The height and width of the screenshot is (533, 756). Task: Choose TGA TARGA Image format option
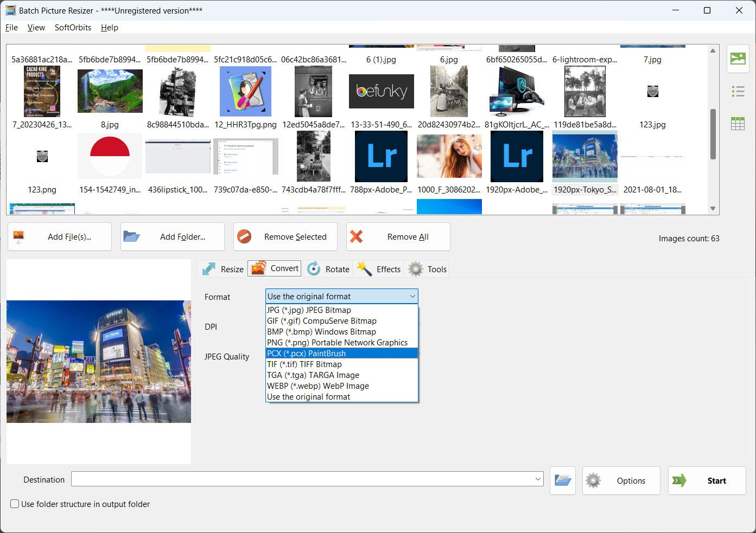tap(342, 375)
